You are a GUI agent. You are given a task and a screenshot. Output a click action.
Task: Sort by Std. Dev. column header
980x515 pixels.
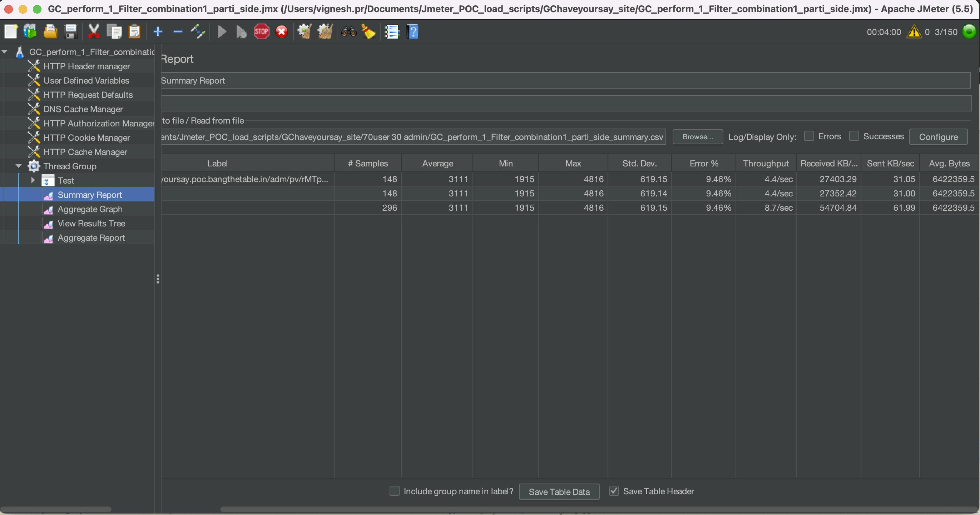coord(639,164)
